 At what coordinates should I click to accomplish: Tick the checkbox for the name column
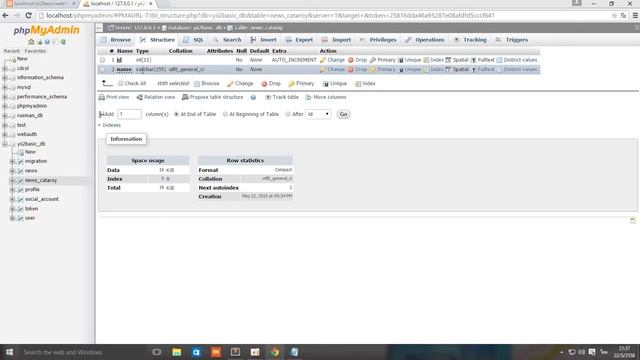point(102,70)
